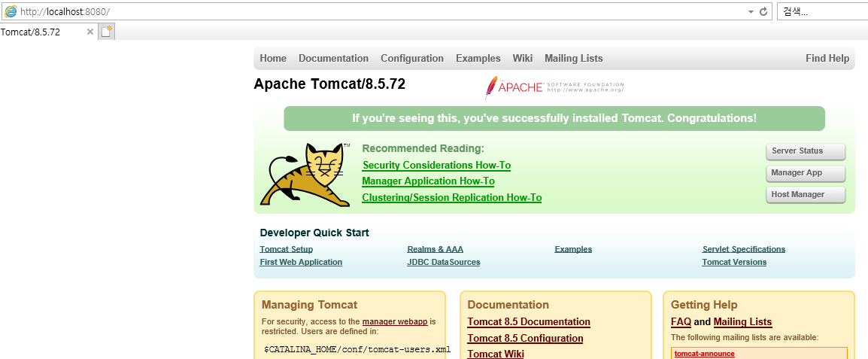Open Security Considerations How-To link
The image size is (868, 359).
click(436, 165)
